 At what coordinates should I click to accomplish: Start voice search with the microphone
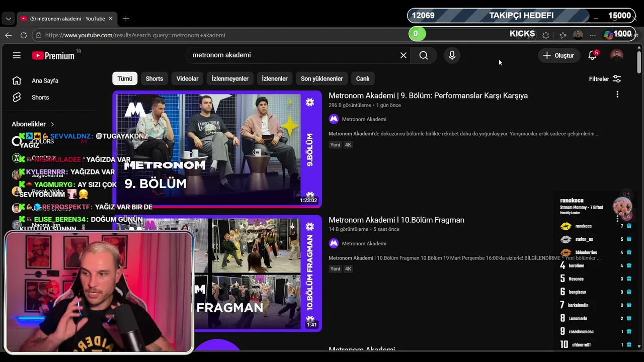pos(452,55)
